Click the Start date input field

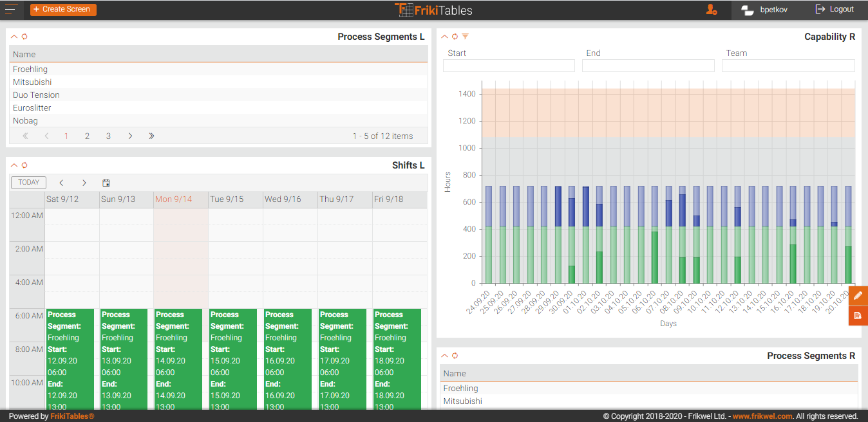[509, 66]
